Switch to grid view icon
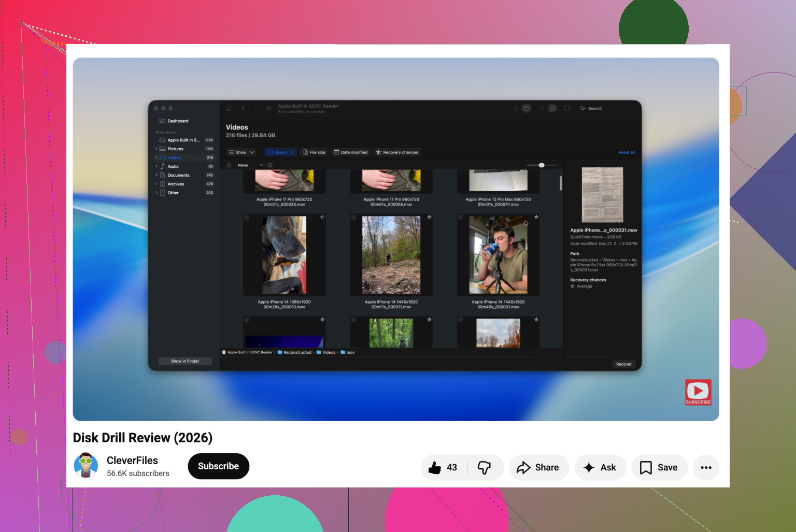 552,108
